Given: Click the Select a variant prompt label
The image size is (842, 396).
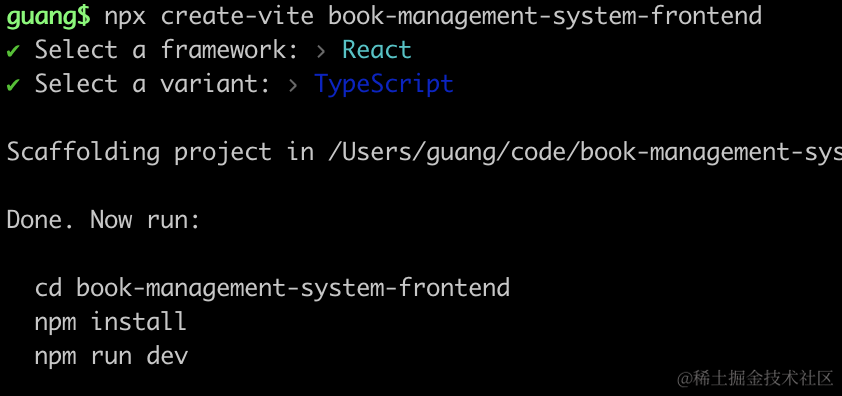Looking at the screenshot, I should [x=153, y=84].
